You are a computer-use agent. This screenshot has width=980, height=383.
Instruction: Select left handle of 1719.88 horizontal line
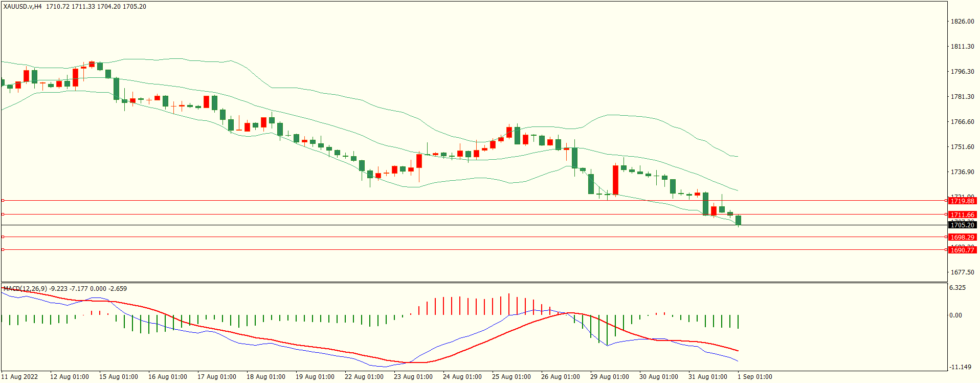click(x=3, y=201)
